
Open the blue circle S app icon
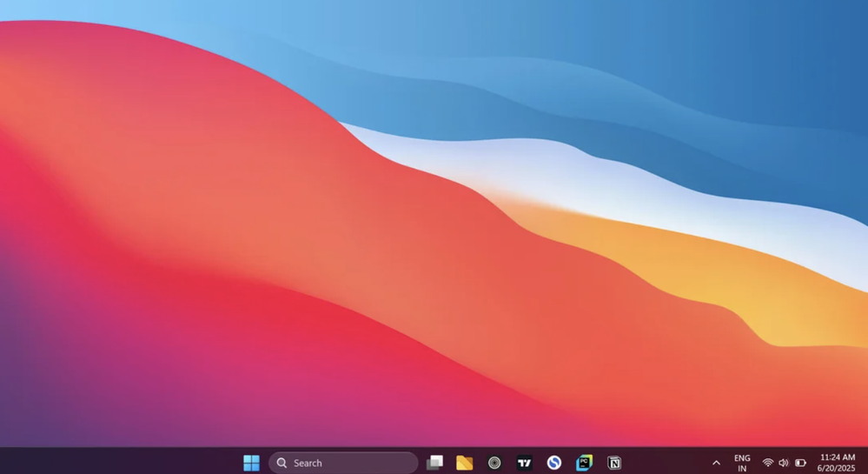click(554, 463)
